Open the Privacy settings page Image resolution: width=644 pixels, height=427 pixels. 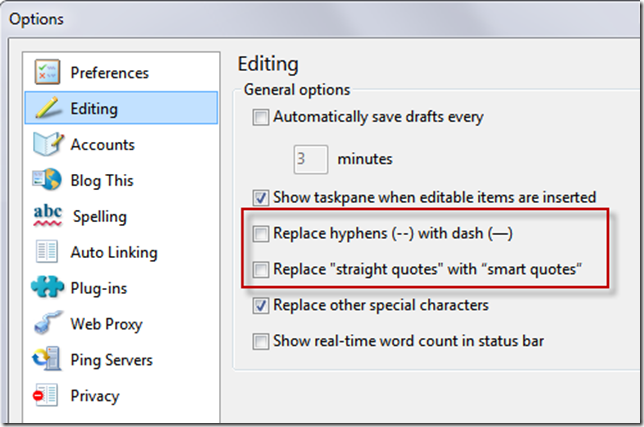coord(95,396)
